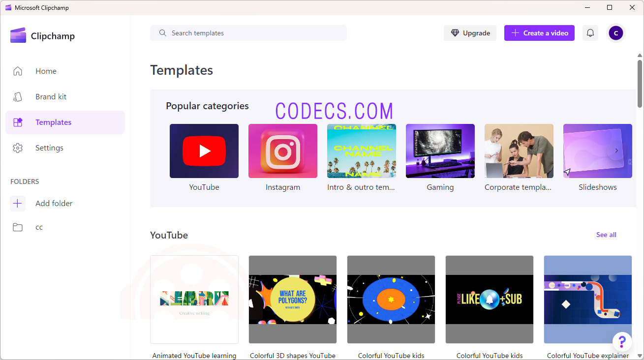The width and height of the screenshot is (644, 360).
Task: Click the Popular categories heading
Action: tap(207, 106)
